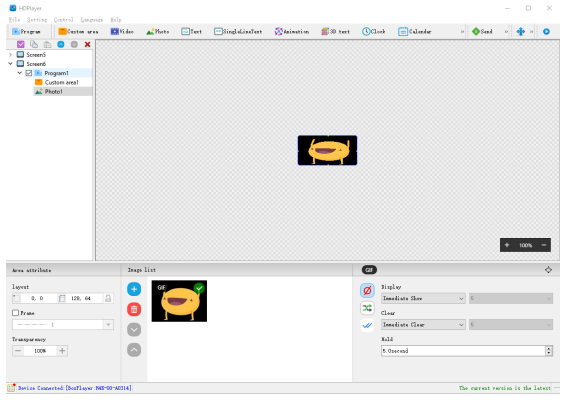The height and width of the screenshot is (400, 566).
Task: Click the red no-effect icon
Action: 367,290
